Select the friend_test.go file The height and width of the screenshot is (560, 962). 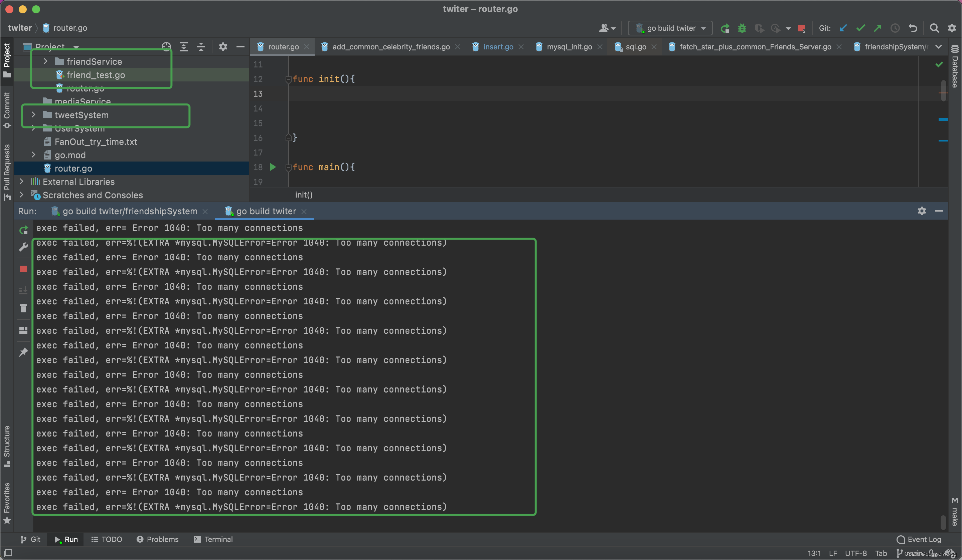(96, 75)
